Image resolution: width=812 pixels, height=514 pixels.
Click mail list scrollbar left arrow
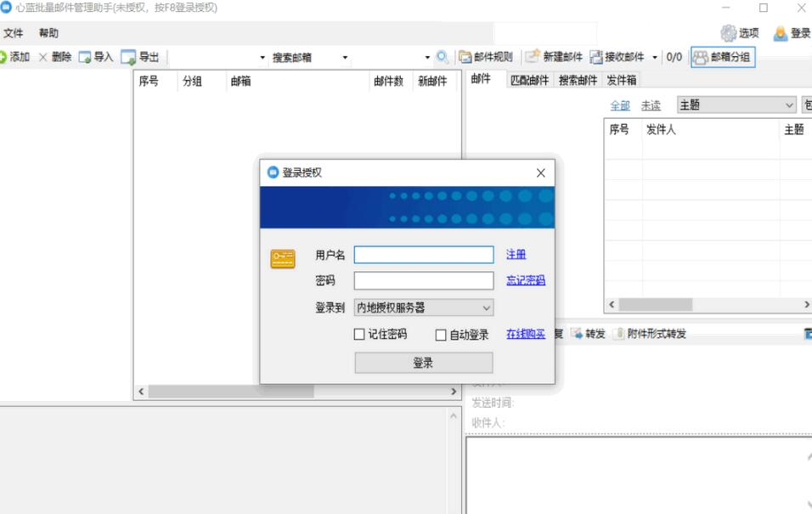[612, 305]
